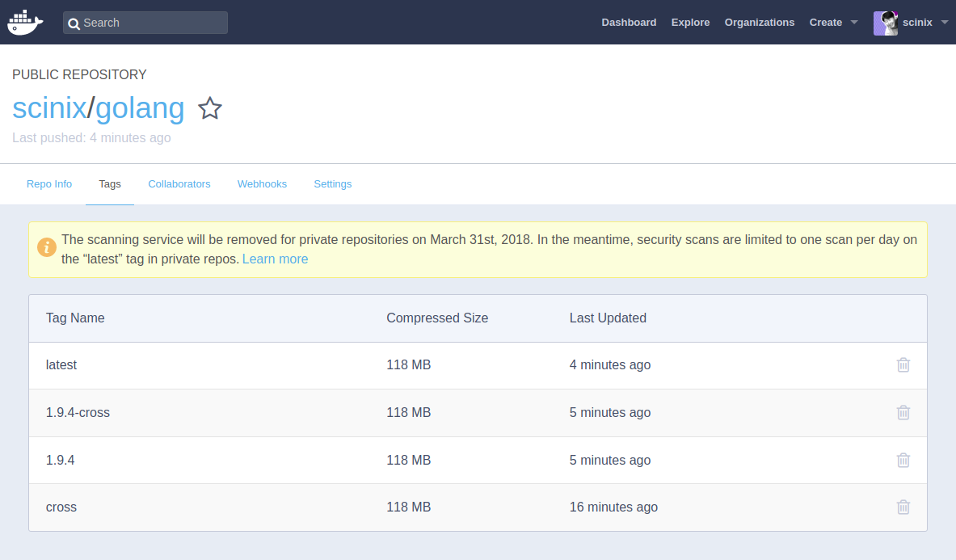
Task: Click the scinix user avatar
Action: pos(886,23)
